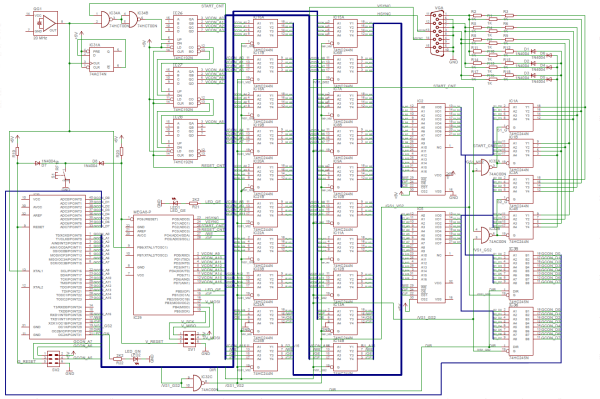Select the SV1 pin header connector
Screen dimensions: 600x399
190,339
